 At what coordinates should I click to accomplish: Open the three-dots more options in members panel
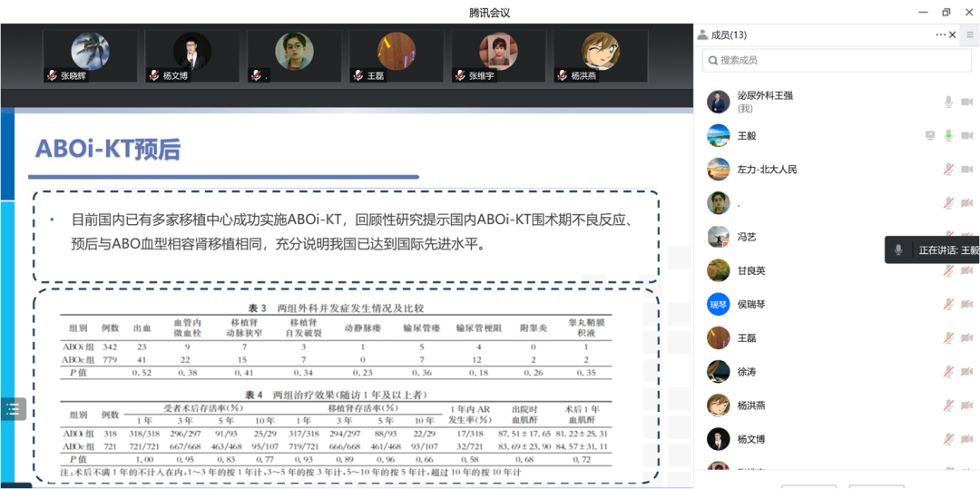pyautogui.click(x=941, y=35)
